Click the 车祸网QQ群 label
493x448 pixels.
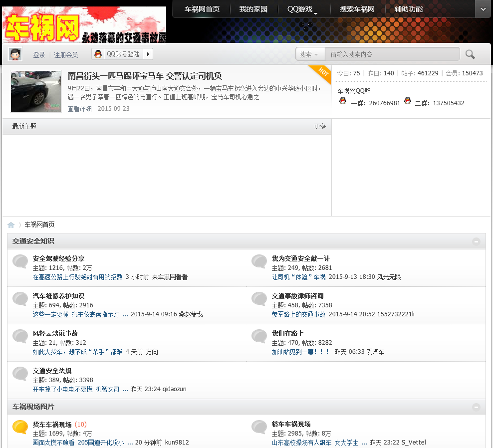pos(354,91)
